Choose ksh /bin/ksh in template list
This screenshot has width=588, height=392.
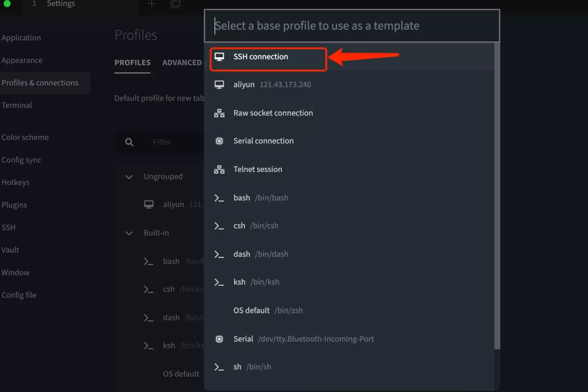pos(350,282)
